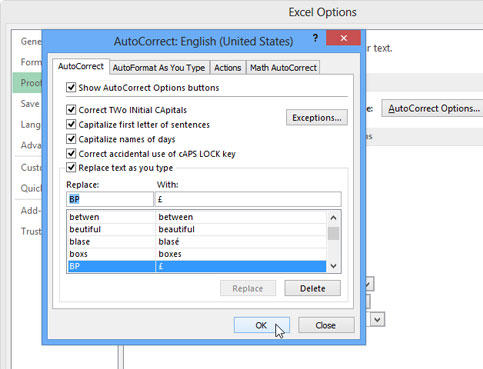The height and width of the screenshot is (369, 483).
Task: Click 'boxes' replacement text in list
Action: (170, 254)
